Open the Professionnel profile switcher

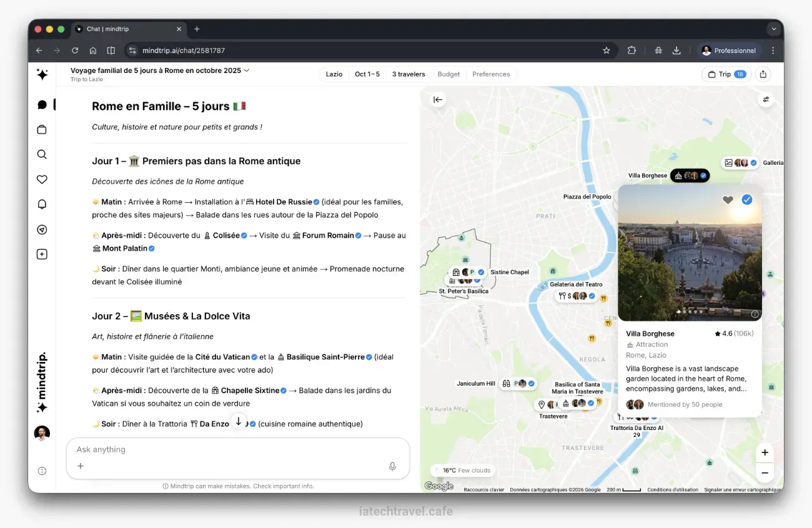729,51
